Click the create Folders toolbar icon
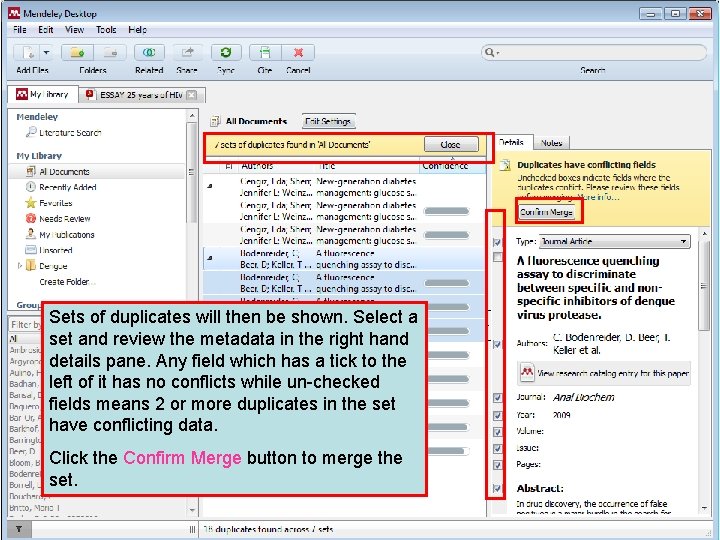 pyautogui.click(x=77, y=53)
